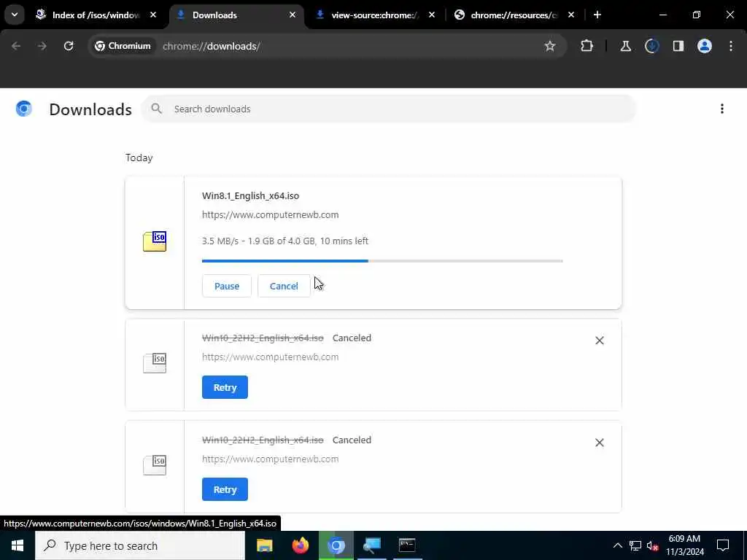
Task: Close the chrome://resources tab
Action: (571, 15)
